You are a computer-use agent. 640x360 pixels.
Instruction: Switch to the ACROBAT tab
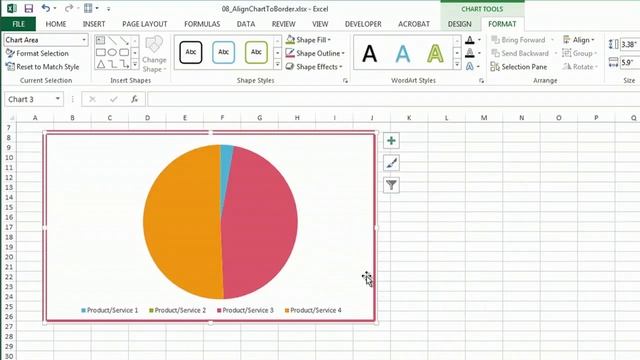click(414, 24)
